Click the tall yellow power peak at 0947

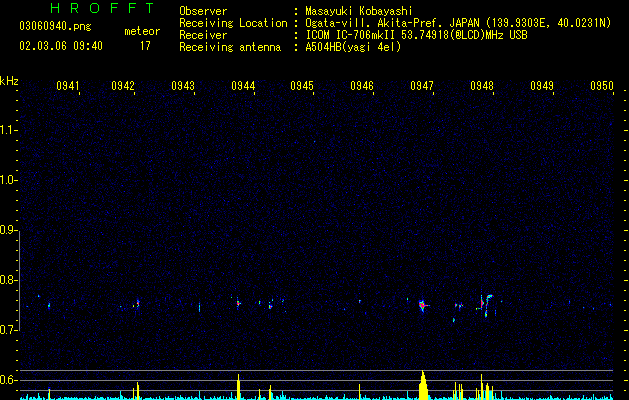[x=423, y=385]
